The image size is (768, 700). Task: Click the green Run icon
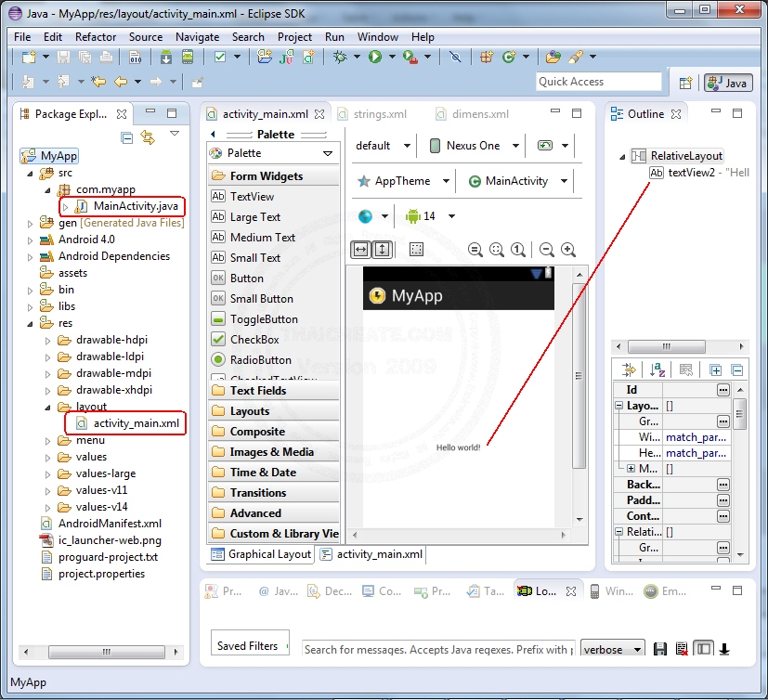pos(375,57)
